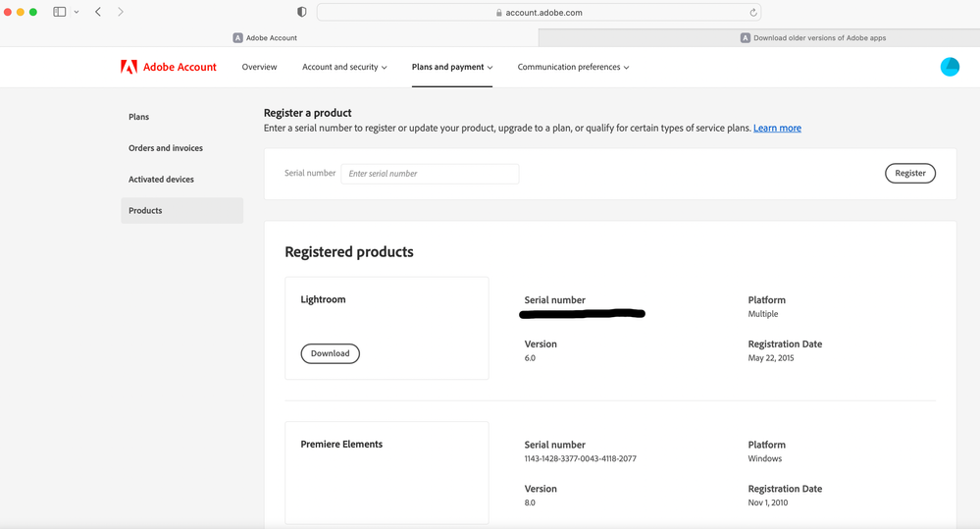Select the Premiere Elements serial number text
The width and height of the screenshot is (980, 529).
pyautogui.click(x=580, y=458)
